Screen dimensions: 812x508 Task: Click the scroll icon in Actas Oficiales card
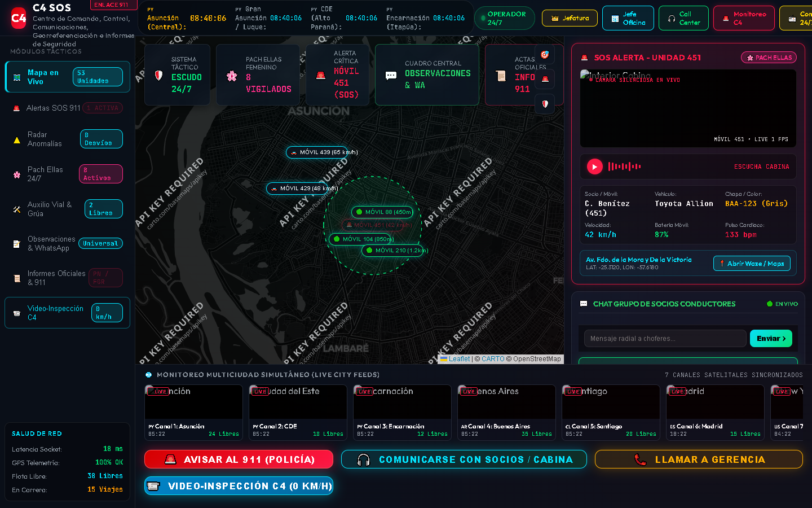(x=501, y=76)
